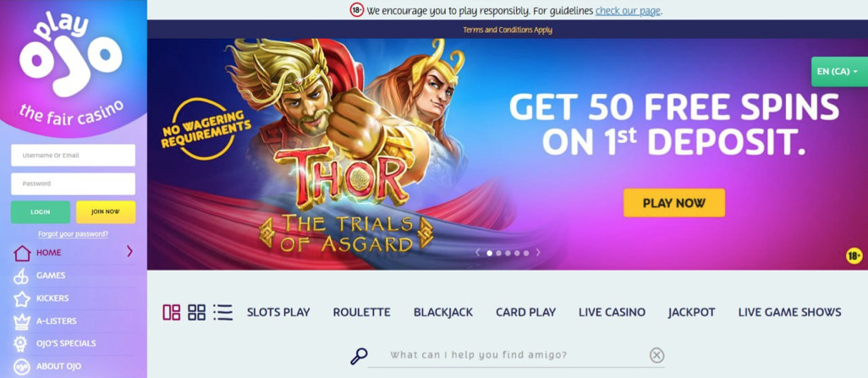Open A-Listers via the crown icon
Viewport: 868px width, 378px height.
22,321
